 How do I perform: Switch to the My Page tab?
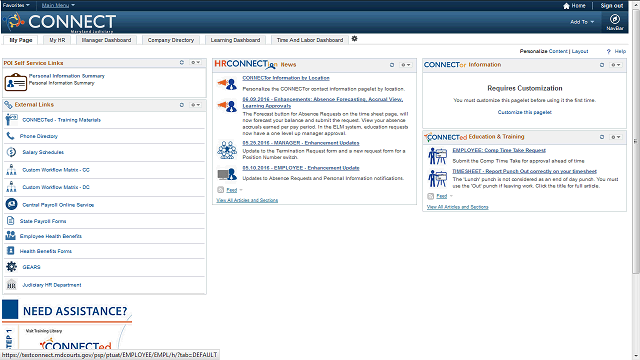(x=21, y=40)
